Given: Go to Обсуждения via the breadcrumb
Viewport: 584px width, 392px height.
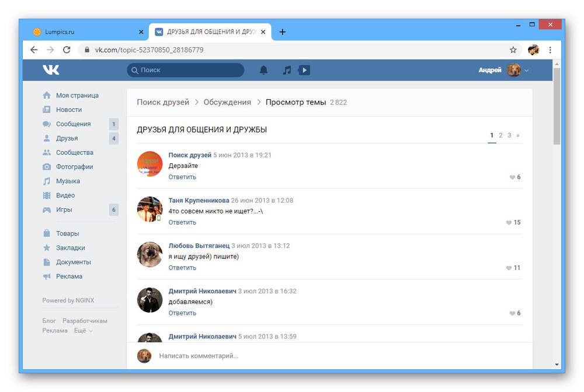Looking at the screenshot, I should [x=228, y=101].
